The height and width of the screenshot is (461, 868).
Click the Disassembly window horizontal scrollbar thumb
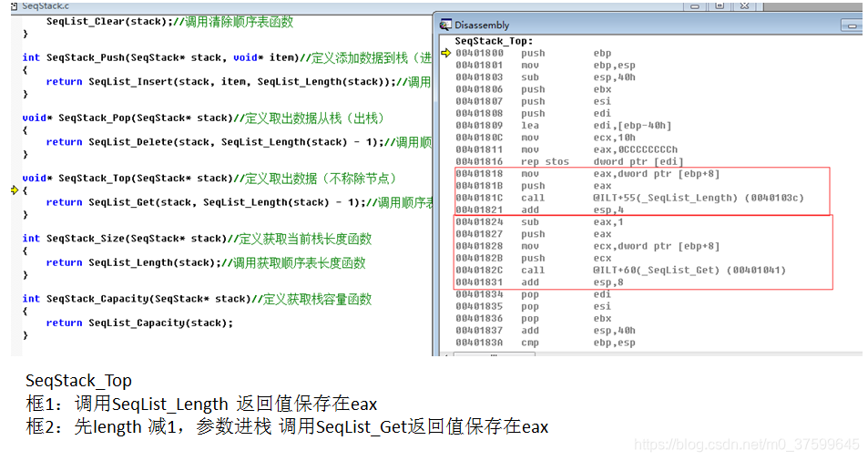coord(495,354)
